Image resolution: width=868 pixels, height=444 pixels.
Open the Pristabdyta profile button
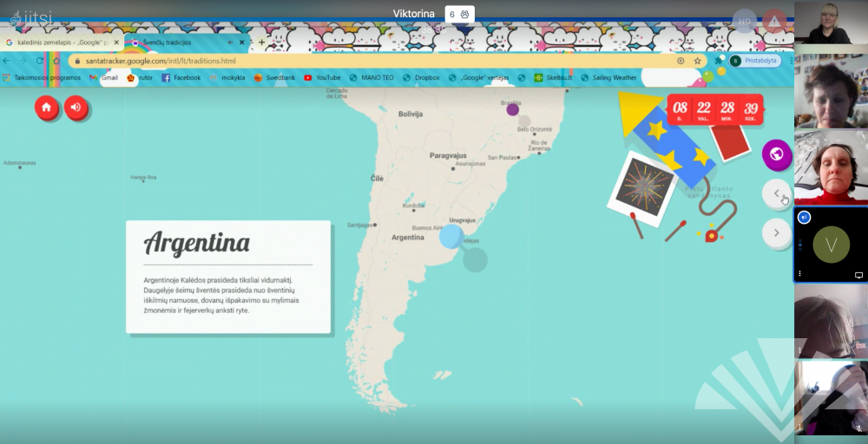[x=755, y=61]
